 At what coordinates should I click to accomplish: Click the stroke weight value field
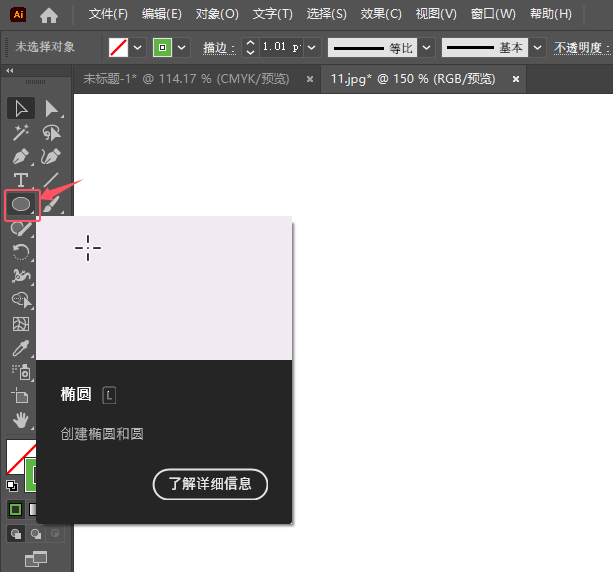click(x=281, y=48)
